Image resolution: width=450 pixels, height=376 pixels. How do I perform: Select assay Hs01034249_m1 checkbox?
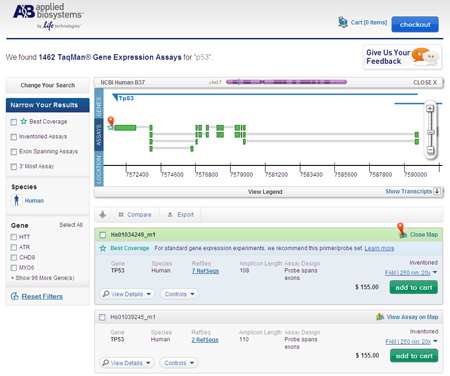point(102,235)
